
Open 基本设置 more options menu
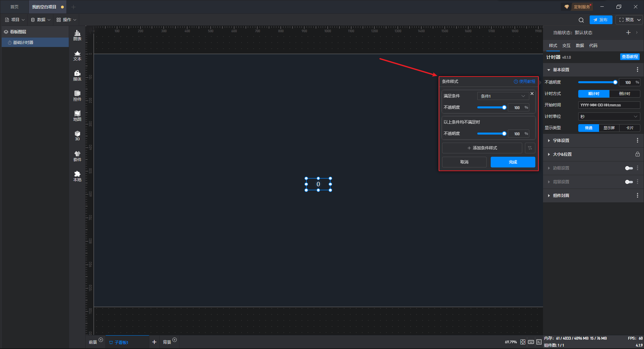[637, 70]
